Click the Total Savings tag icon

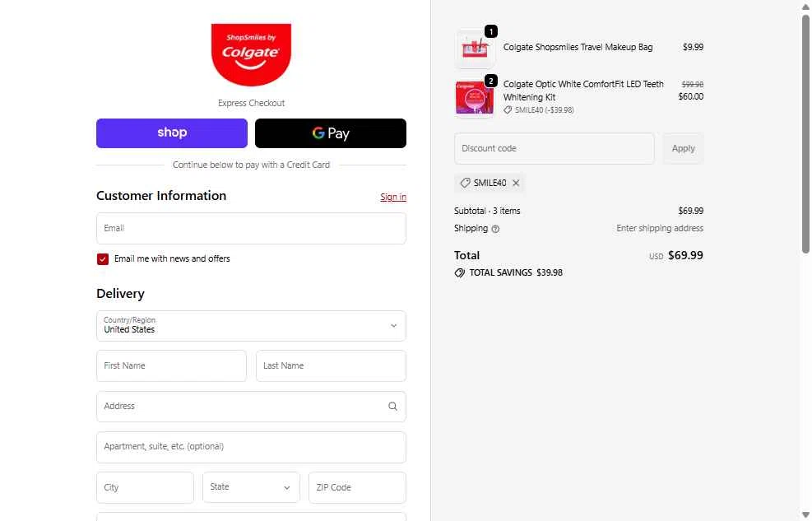tap(459, 273)
